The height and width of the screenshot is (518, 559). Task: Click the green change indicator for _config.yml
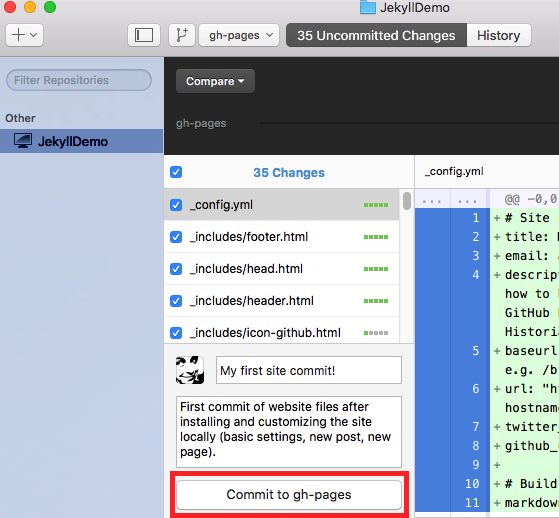coord(376,205)
